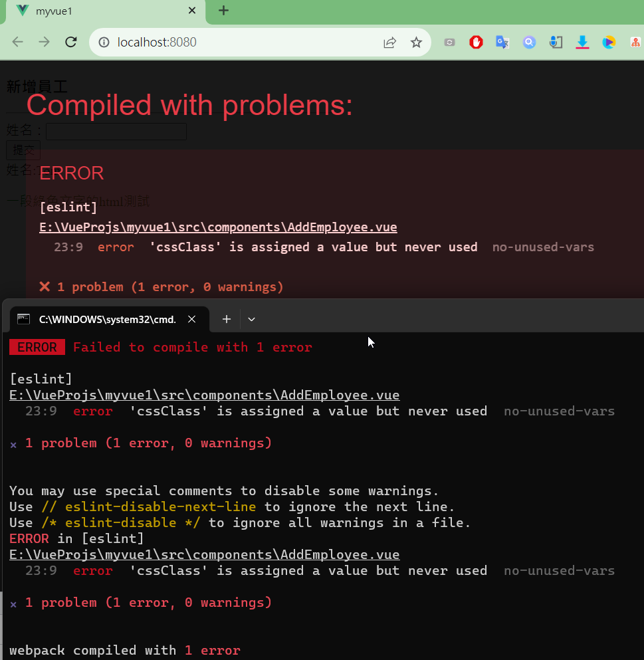The width and height of the screenshot is (644, 660).
Task: Go forward in browser history
Action: point(44,42)
